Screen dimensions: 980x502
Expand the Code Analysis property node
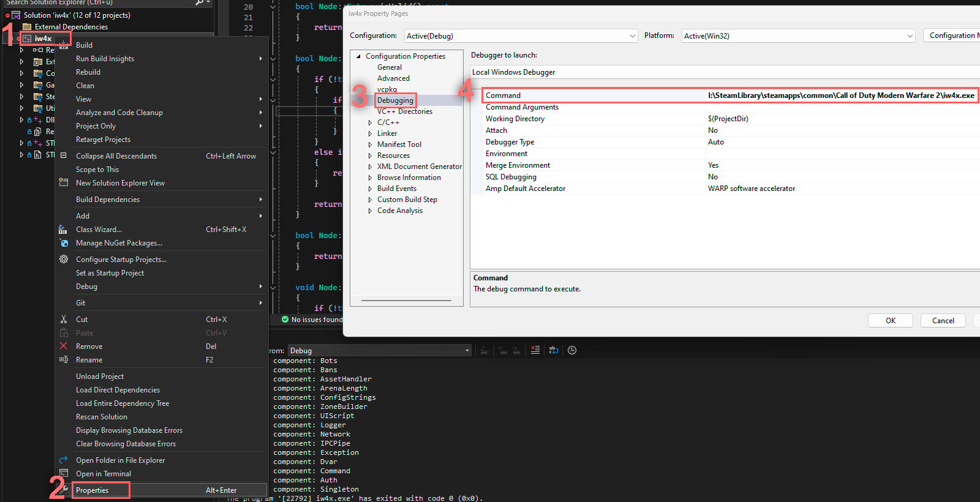pyautogui.click(x=370, y=211)
